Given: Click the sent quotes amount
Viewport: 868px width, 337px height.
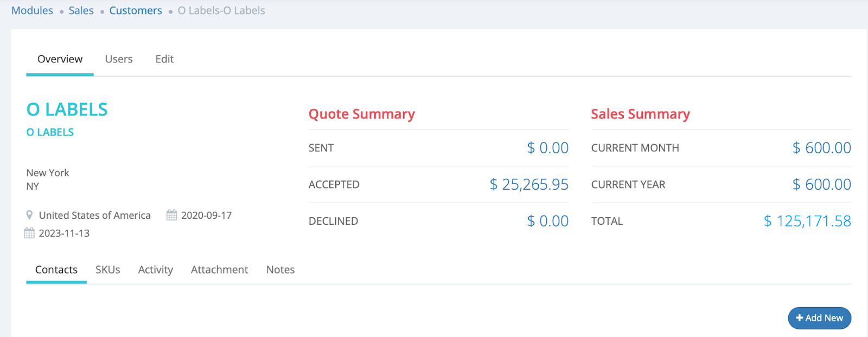Looking at the screenshot, I should point(548,148).
